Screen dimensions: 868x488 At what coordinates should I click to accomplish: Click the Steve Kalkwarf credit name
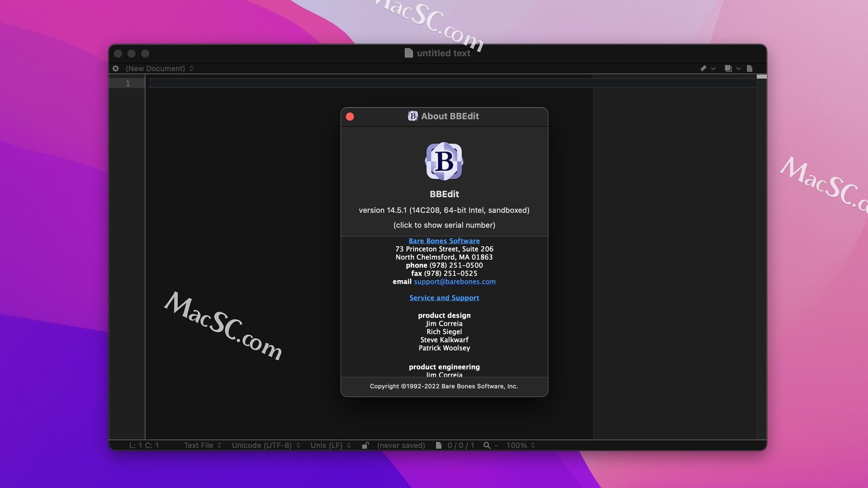point(444,340)
